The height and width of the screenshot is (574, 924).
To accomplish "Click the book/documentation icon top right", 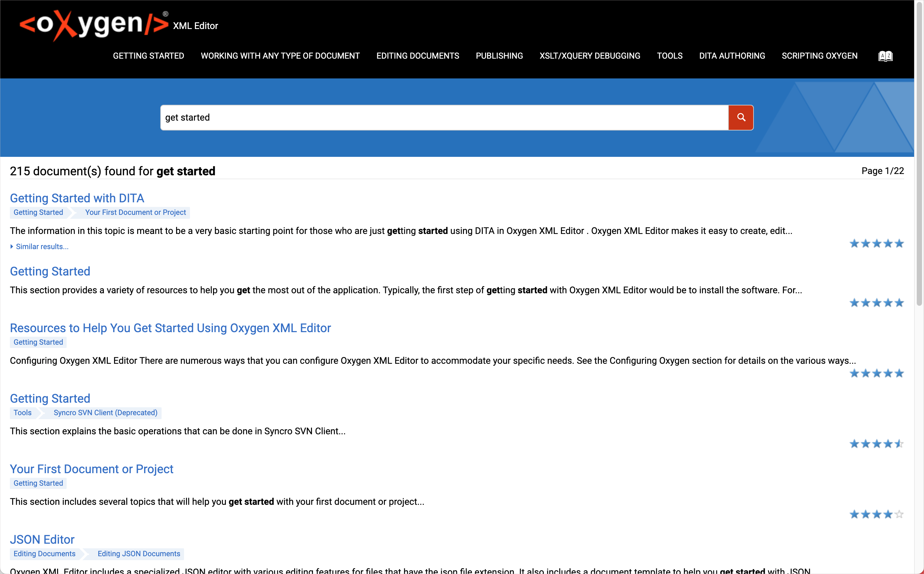I will tap(886, 56).
